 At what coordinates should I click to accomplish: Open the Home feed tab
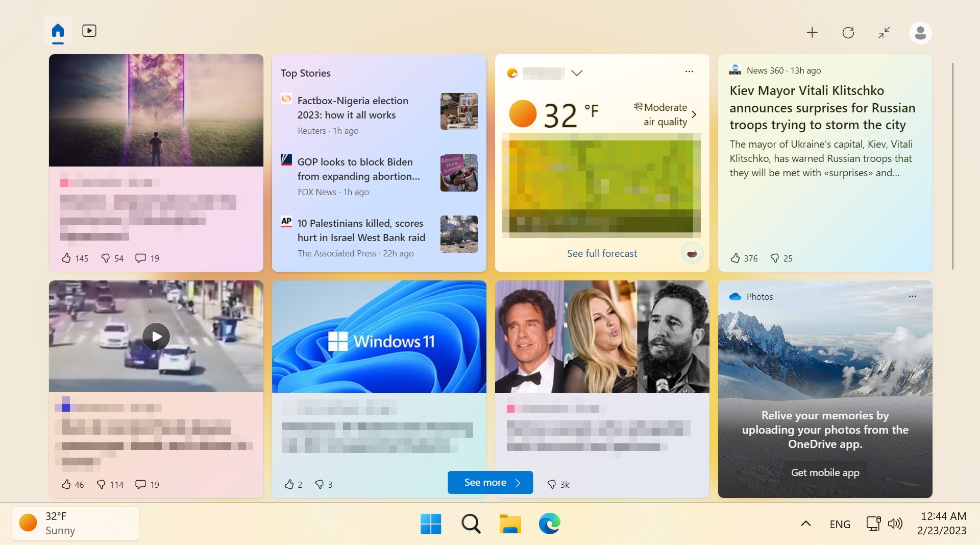58,31
